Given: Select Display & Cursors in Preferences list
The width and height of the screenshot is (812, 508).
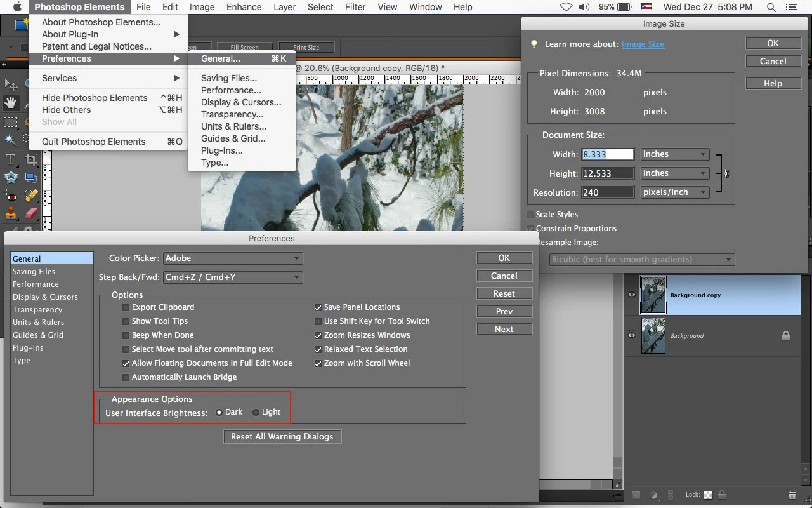Looking at the screenshot, I should [52, 297].
